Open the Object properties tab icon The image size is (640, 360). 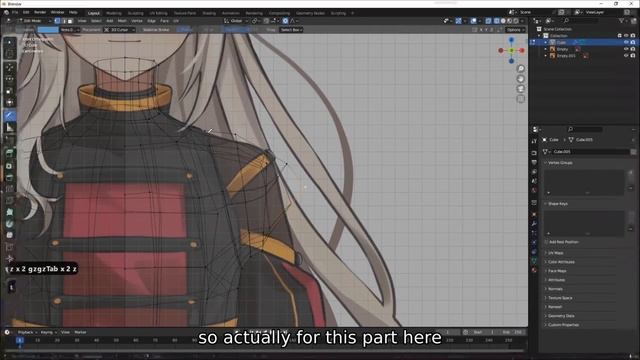pyautogui.click(x=534, y=214)
